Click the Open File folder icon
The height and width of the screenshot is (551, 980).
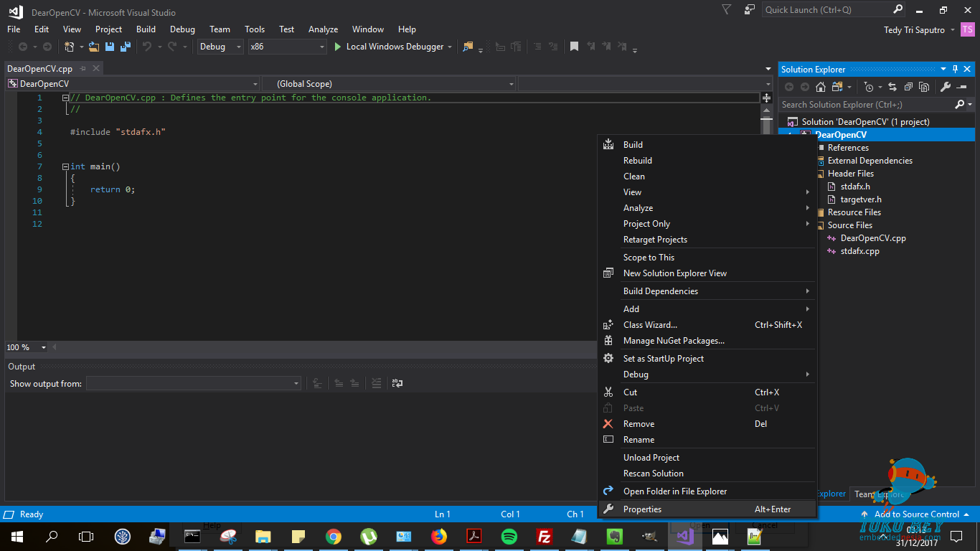[x=94, y=47]
